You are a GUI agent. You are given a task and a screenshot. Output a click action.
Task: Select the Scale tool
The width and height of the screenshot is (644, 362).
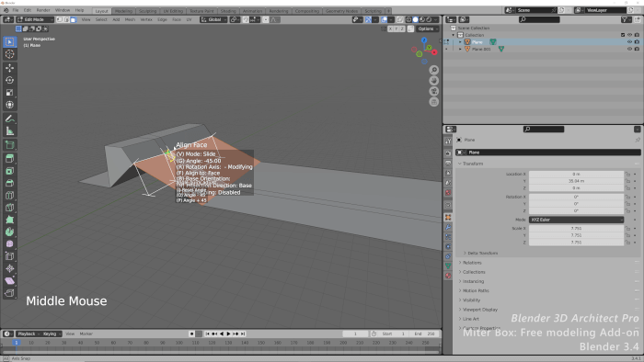(x=10, y=93)
